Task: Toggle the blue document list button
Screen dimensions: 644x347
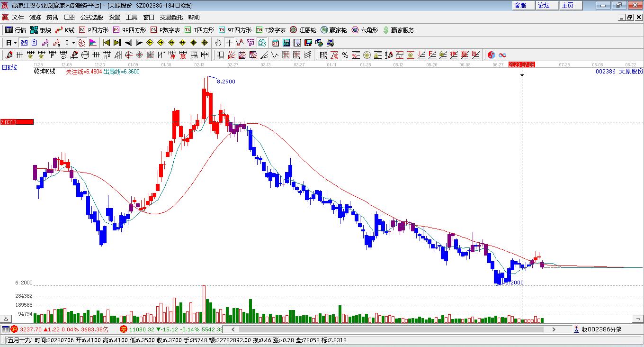Action: click(34, 43)
